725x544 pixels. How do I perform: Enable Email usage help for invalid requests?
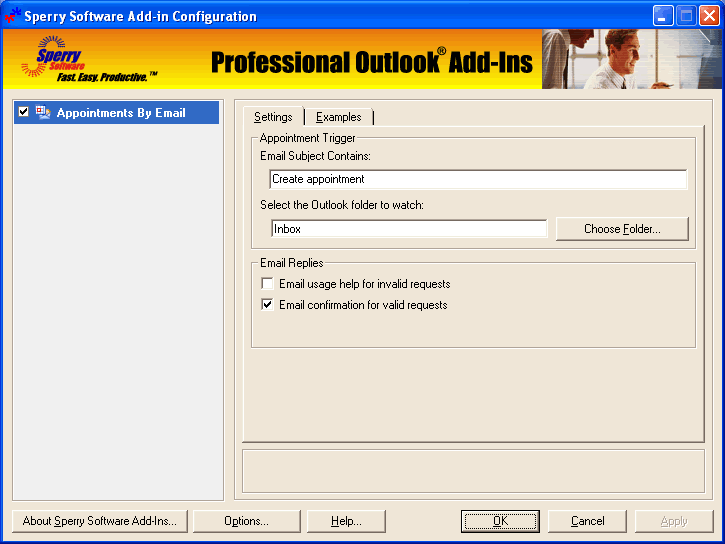point(267,284)
